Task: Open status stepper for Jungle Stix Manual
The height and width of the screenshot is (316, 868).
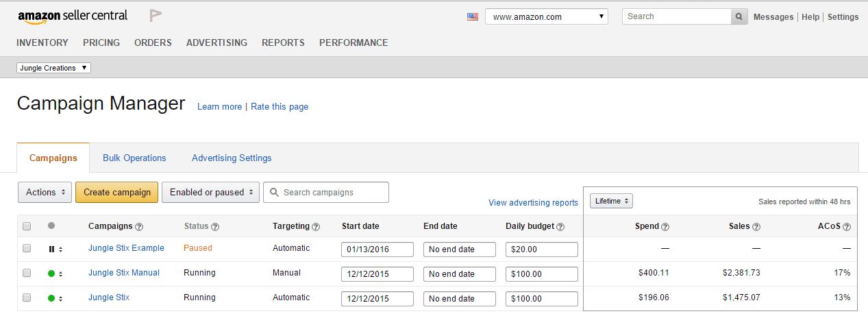Action: pyautogui.click(x=60, y=274)
